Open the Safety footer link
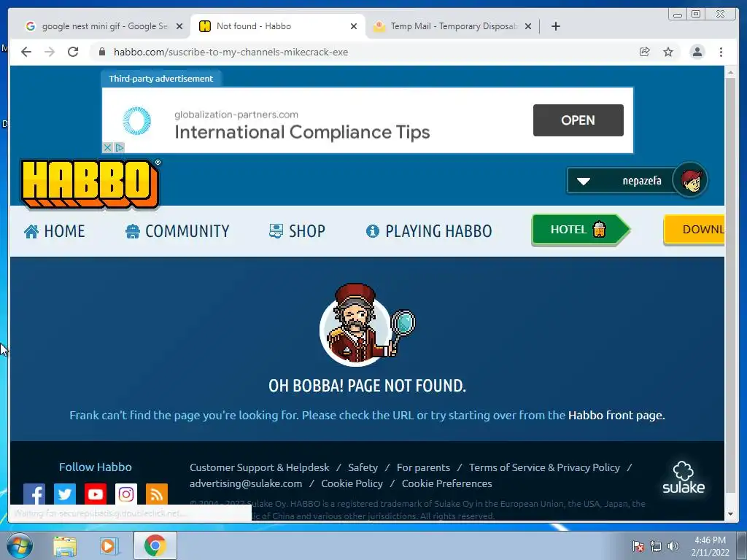This screenshot has height=560, width=747. (363, 467)
